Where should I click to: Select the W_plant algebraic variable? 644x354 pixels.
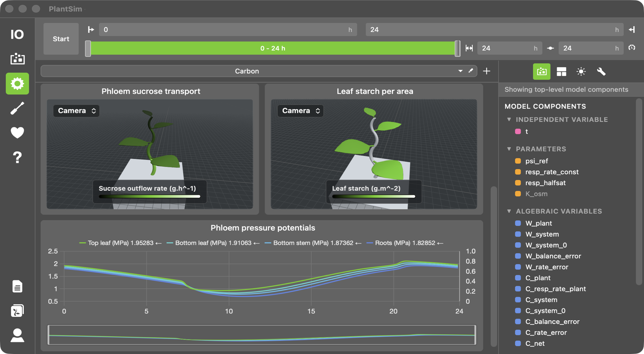539,223
